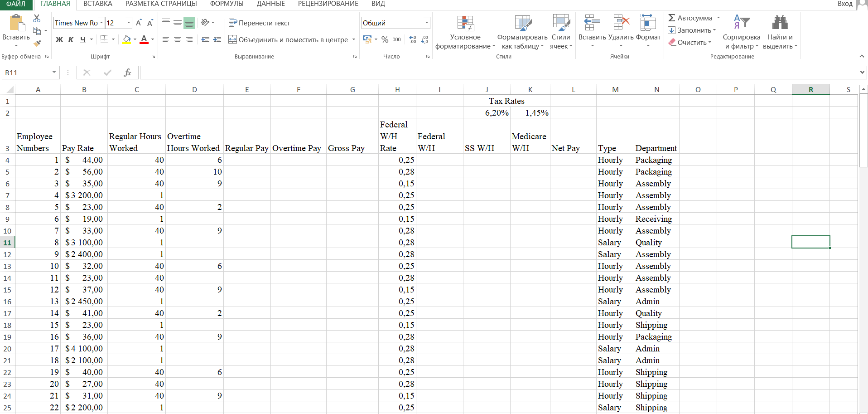Screen dimensions: 868x414
Task: Decrease font size with small A
Action: pos(150,23)
